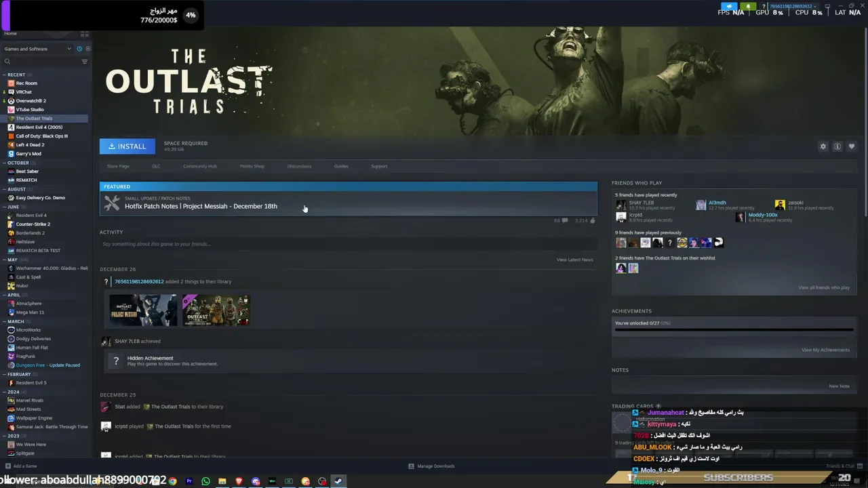The height and width of the screenshot is (488, 868).
Task: Go to library Home
Action: point(11,33)
